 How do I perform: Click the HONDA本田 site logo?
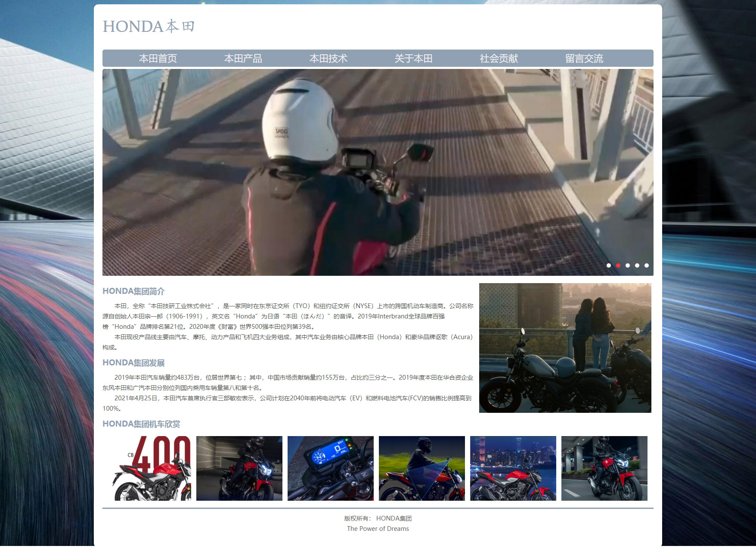tap(149, 27)
